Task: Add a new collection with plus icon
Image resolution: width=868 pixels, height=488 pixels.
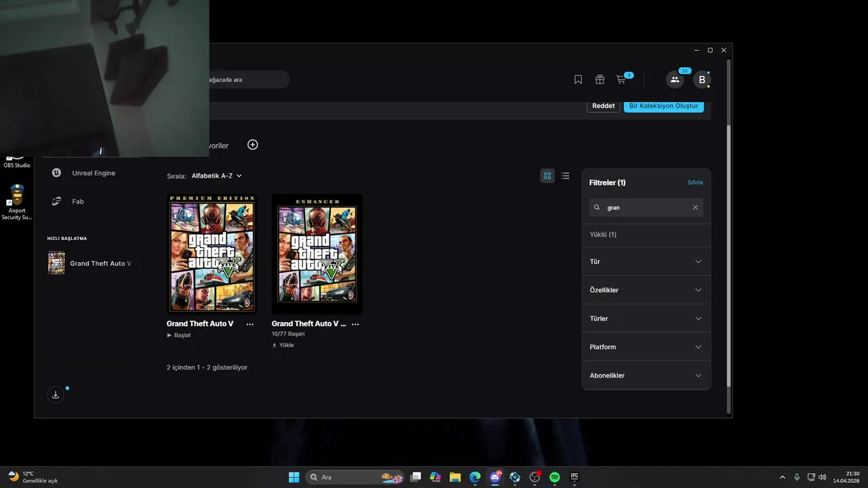Action: pyautogui.click(x=252, y=144)
